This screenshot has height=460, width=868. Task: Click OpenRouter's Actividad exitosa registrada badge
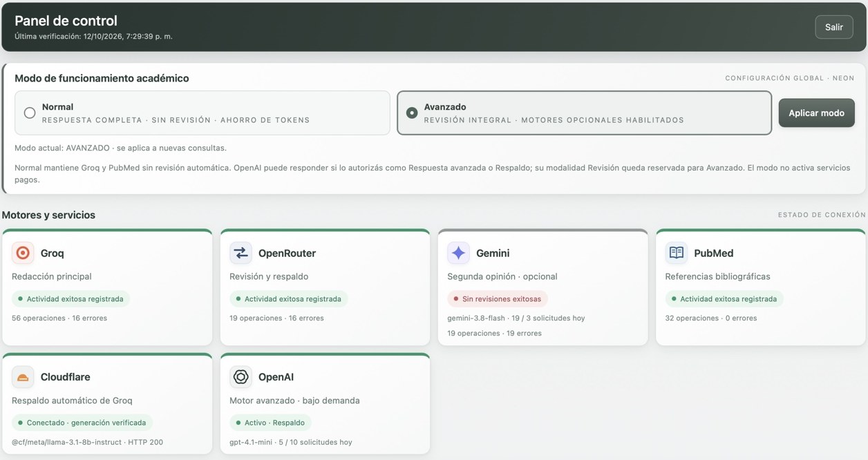click(288, 299)
